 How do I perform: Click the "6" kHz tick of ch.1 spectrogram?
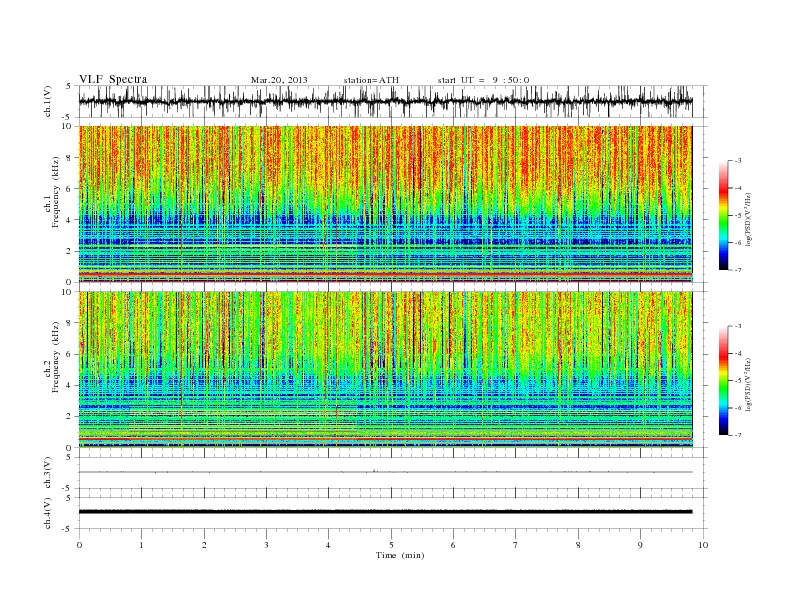69,189
